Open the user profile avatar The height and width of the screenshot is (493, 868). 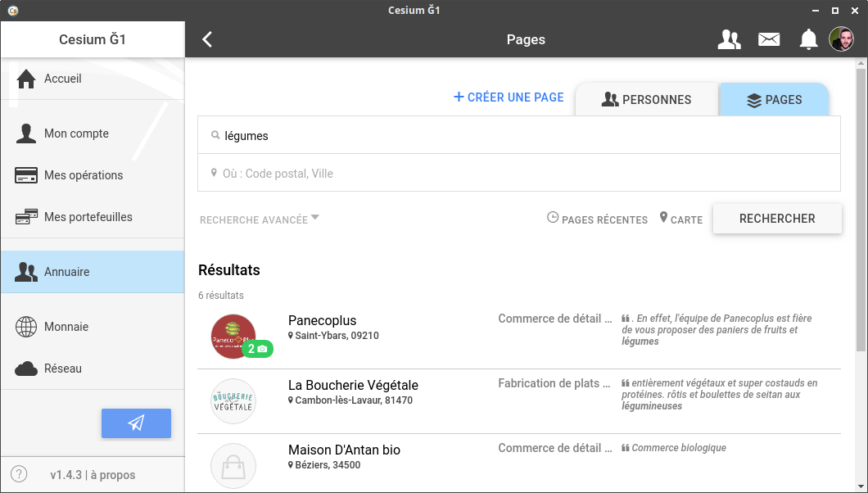point(842,39)
